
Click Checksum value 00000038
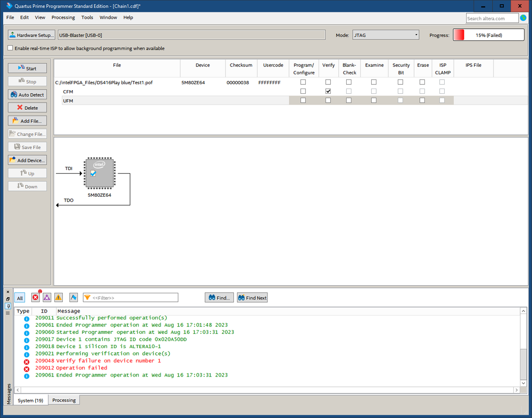point(238,83)
